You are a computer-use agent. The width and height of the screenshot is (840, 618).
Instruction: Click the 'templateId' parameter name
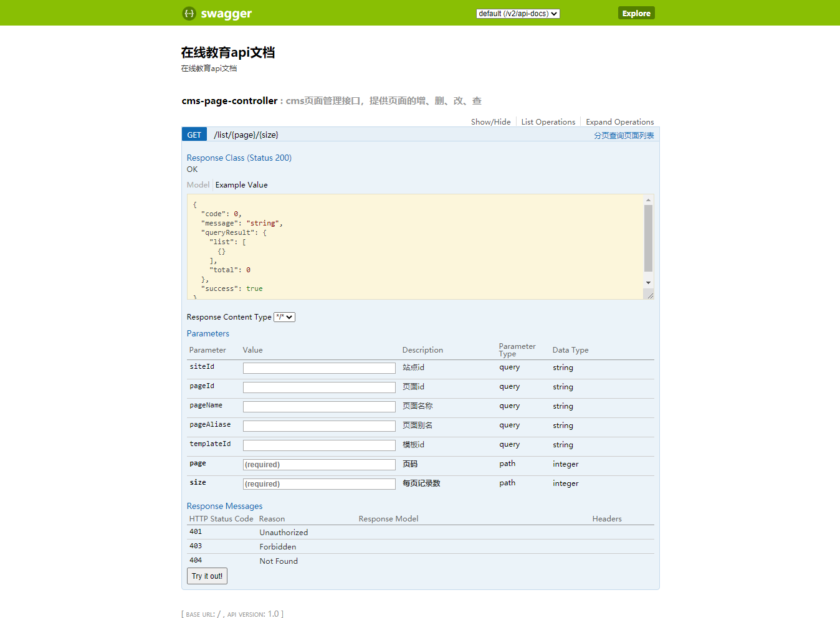coord(210,444)
